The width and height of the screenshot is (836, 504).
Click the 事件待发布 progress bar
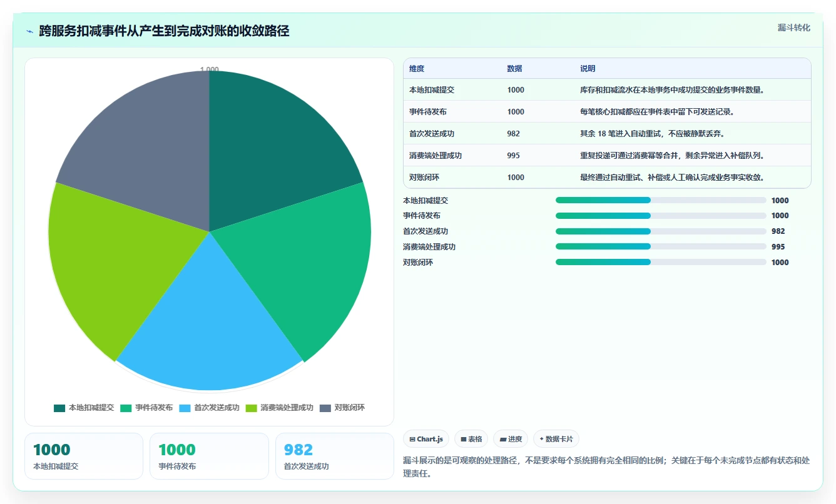pyautogui.click(x=661, y=216)
